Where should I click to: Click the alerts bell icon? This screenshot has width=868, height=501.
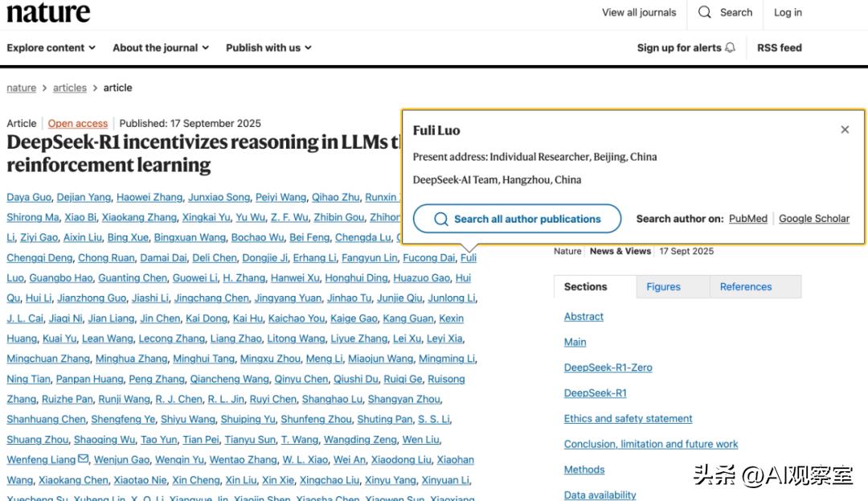(x=730, y=47)
